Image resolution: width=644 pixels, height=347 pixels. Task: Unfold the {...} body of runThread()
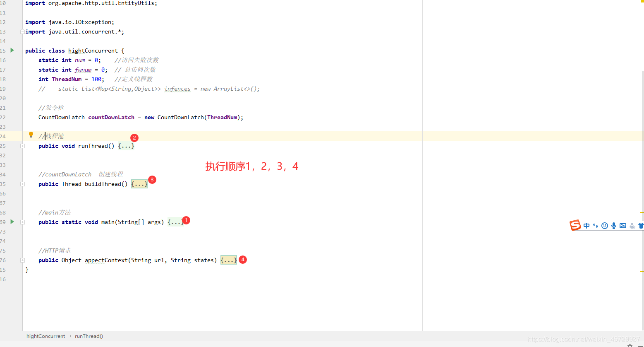126,146
